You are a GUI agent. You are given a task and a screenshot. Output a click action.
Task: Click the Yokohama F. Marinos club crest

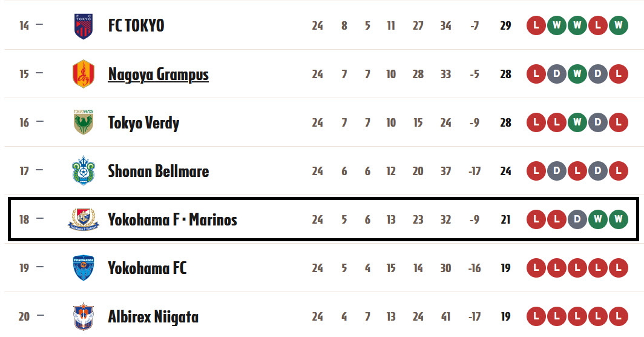(x=84, y=219)
